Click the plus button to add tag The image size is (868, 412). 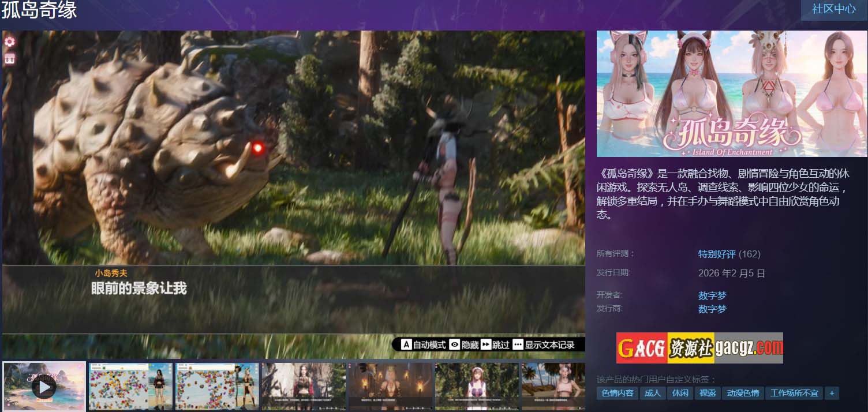(x=832, y=393)
